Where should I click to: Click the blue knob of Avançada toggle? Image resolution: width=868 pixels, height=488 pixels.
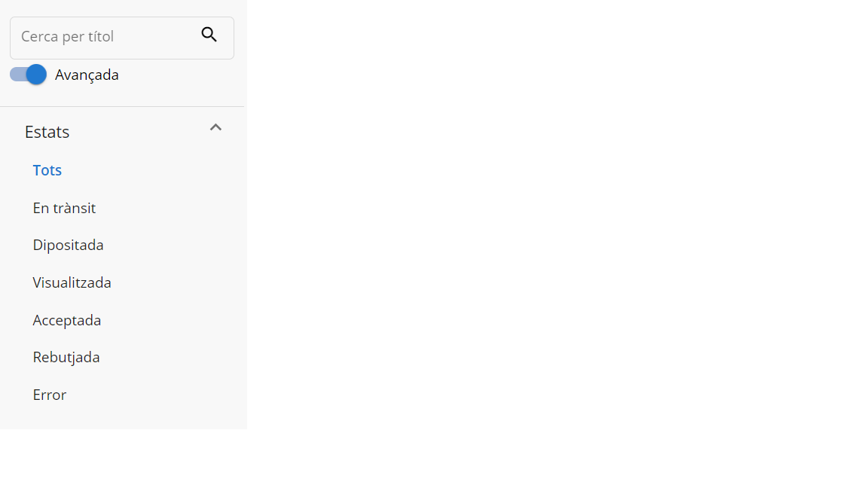tap(36, 74)
